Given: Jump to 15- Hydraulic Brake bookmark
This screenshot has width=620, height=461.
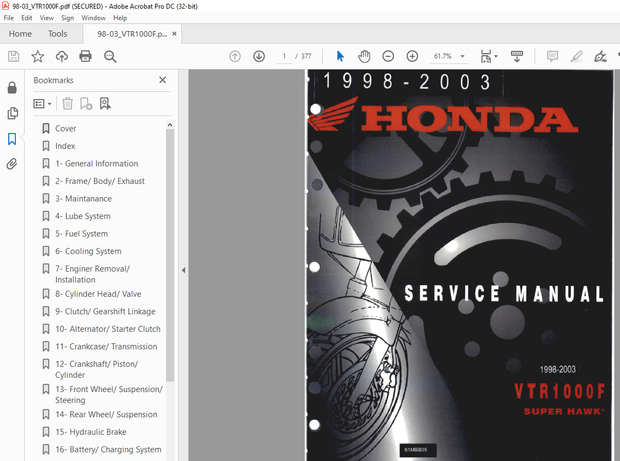Looking at the screenshot, I should tap(91, 432).
